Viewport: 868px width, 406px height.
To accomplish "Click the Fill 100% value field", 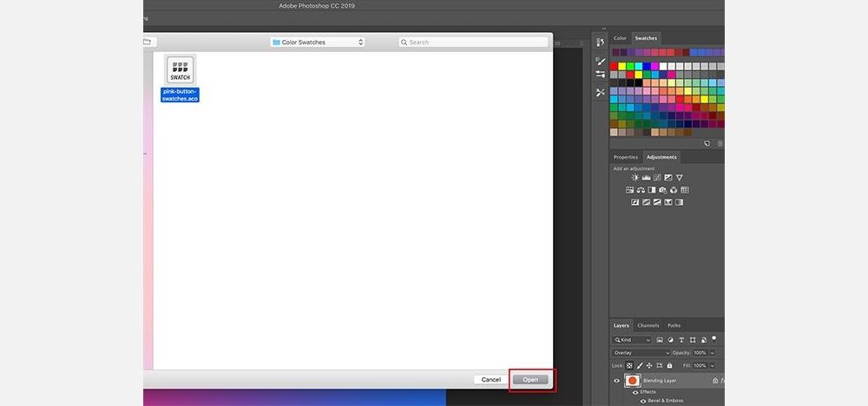I will 700,365.
